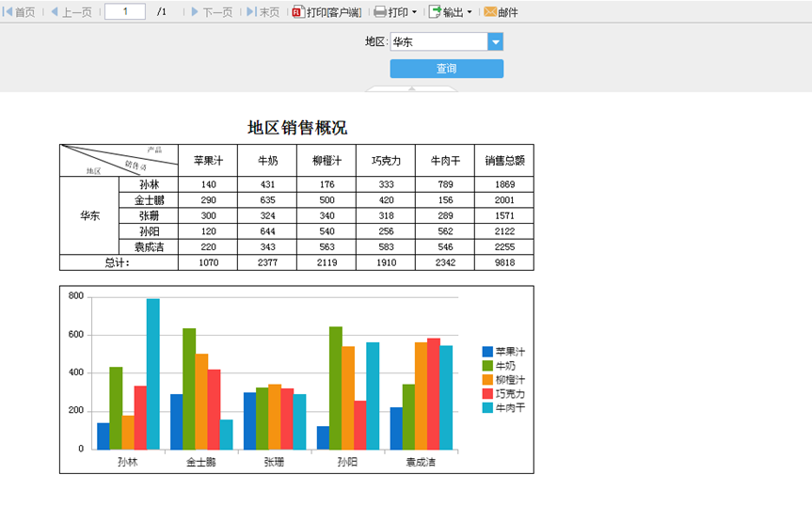Click the 地区 text field showing 华东
Image resolution: width=812 pixels, height=506 pixels.
click(x=438, y=42)
